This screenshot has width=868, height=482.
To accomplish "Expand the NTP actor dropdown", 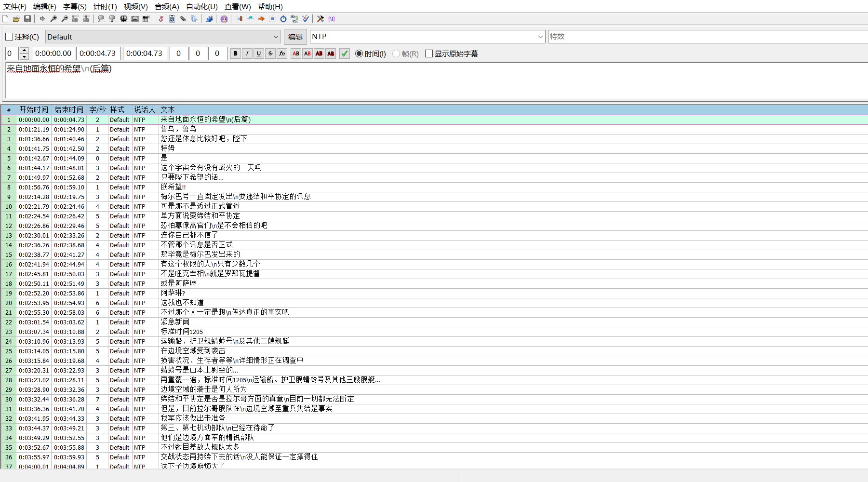I will pos(540,37).
